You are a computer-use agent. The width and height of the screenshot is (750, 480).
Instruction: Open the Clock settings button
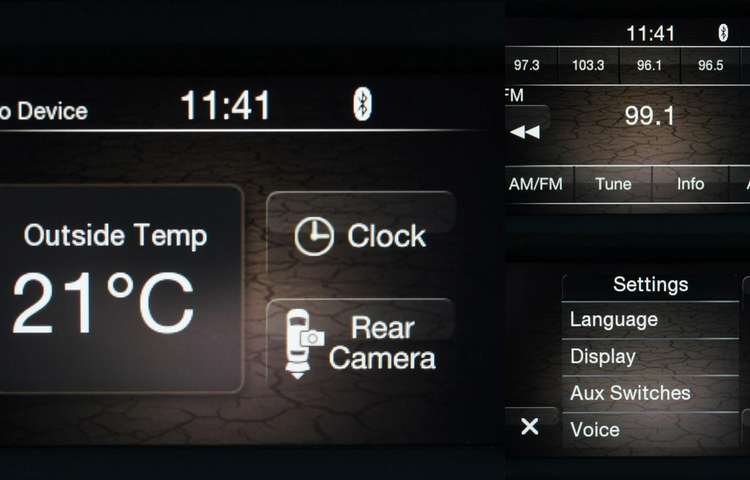360,236
